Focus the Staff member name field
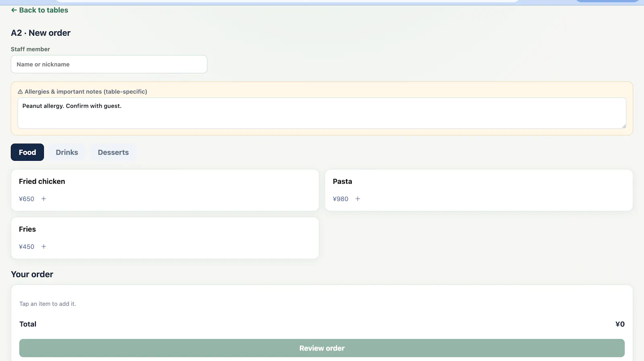This screenshot has height=361, width=644. (109, 64)
